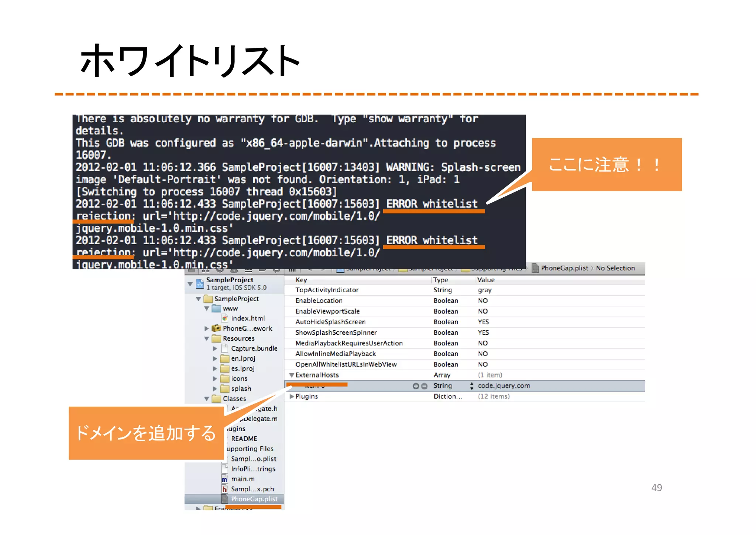Viewport: 756px width, 535px height.
Task: Select PhoneGap.plist in the file navigator
Action: [x=254, y=499]
